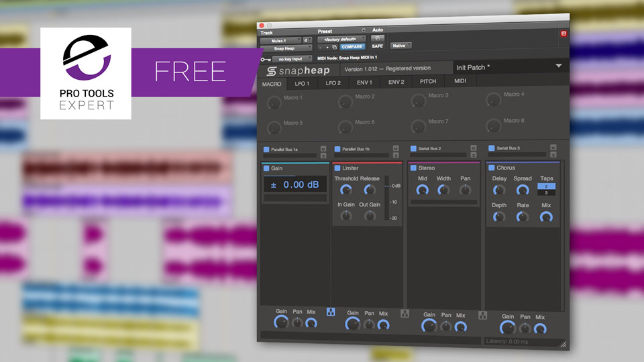Click the Chorus Mix knob
Screen dimensions: 644x362
click(546, 217)
